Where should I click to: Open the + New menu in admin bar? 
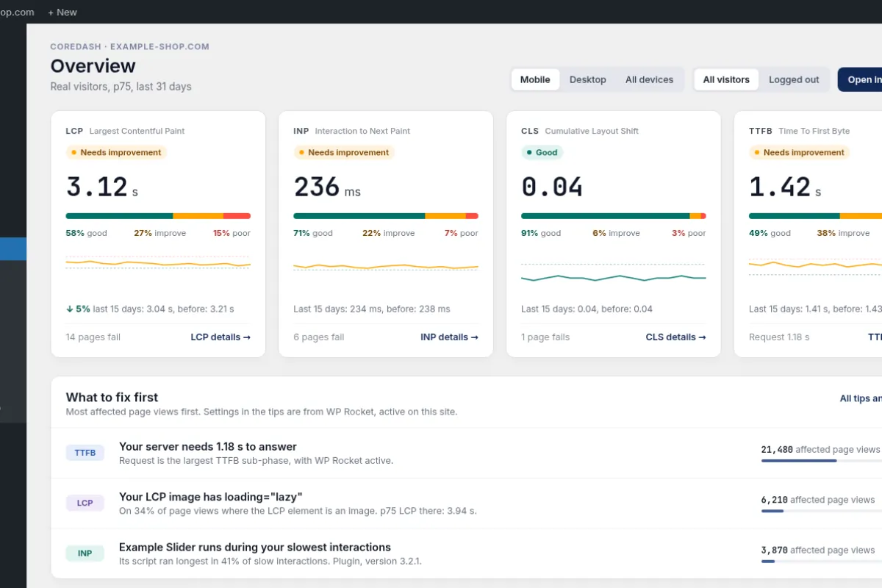[62, 12]
